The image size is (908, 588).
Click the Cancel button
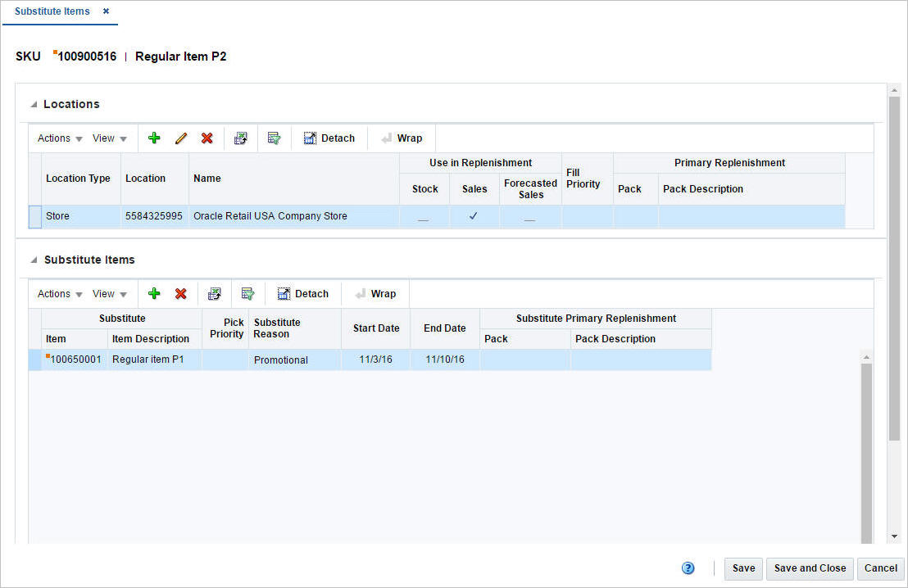coord(880,568)
